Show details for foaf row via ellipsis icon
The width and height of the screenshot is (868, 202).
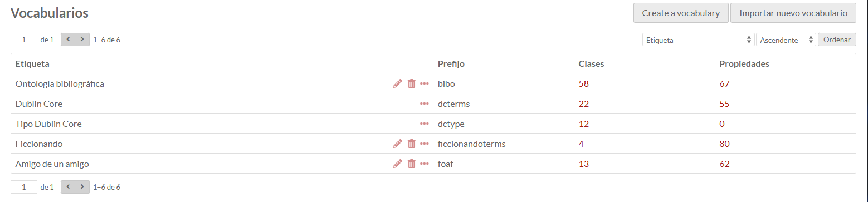[425, 164]
